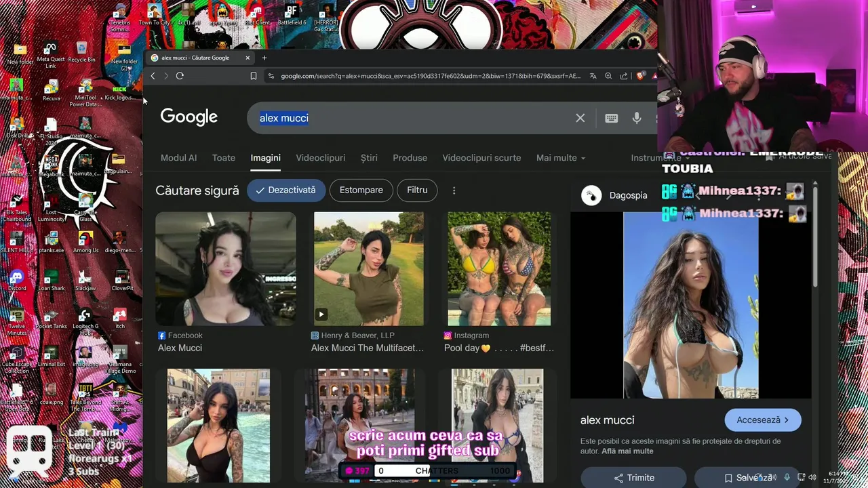
Task: Reload the Google search page
Action: point(180,76)
